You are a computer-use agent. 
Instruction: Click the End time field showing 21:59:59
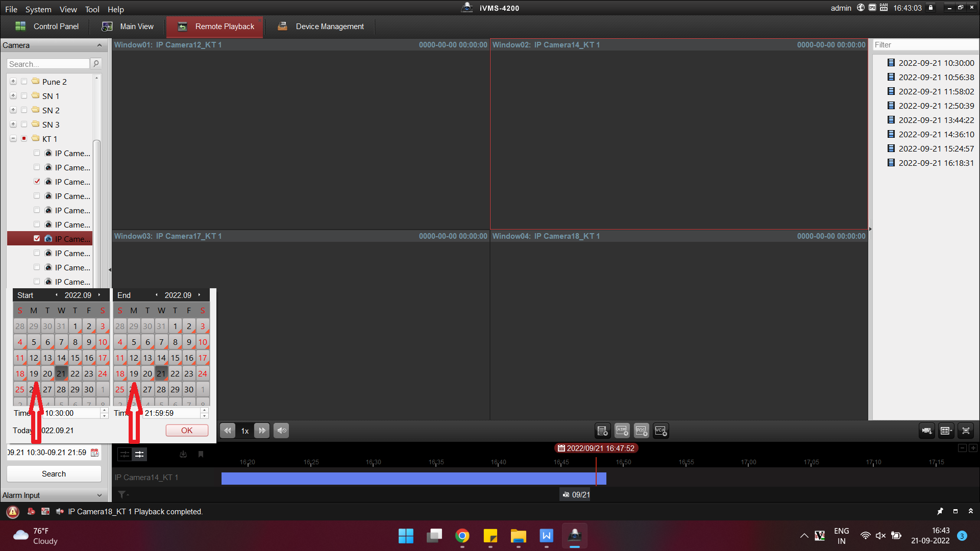(172, 413)
